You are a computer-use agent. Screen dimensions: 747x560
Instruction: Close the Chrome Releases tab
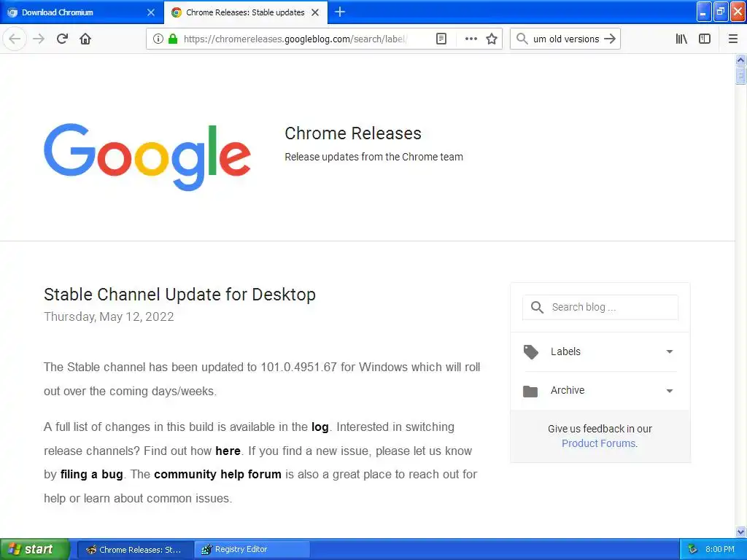pyautogui.click(x=315, y=12)
